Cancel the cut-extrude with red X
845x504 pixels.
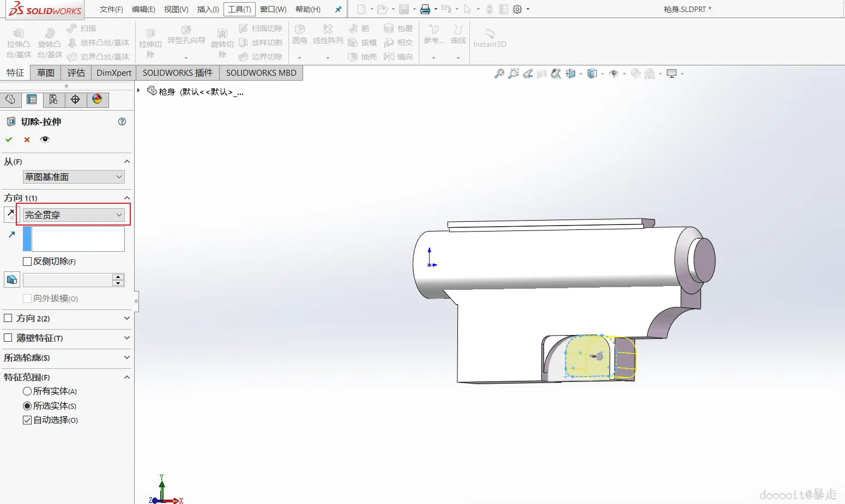point(27,139)
